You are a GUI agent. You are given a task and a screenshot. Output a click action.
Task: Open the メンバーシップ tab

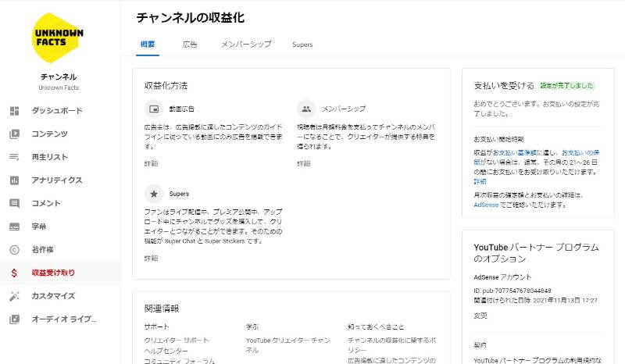tap(246, 45)
